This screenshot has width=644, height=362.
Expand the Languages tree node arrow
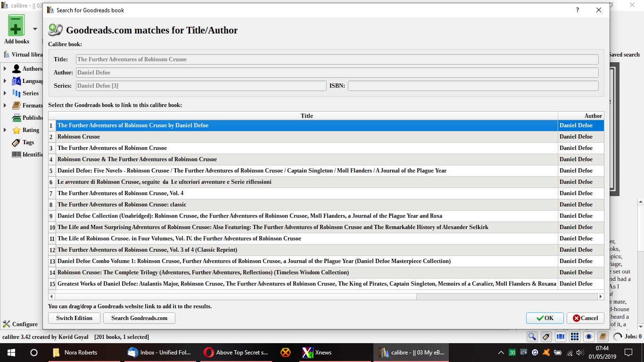pyautogui.click(x=5, y=81)
